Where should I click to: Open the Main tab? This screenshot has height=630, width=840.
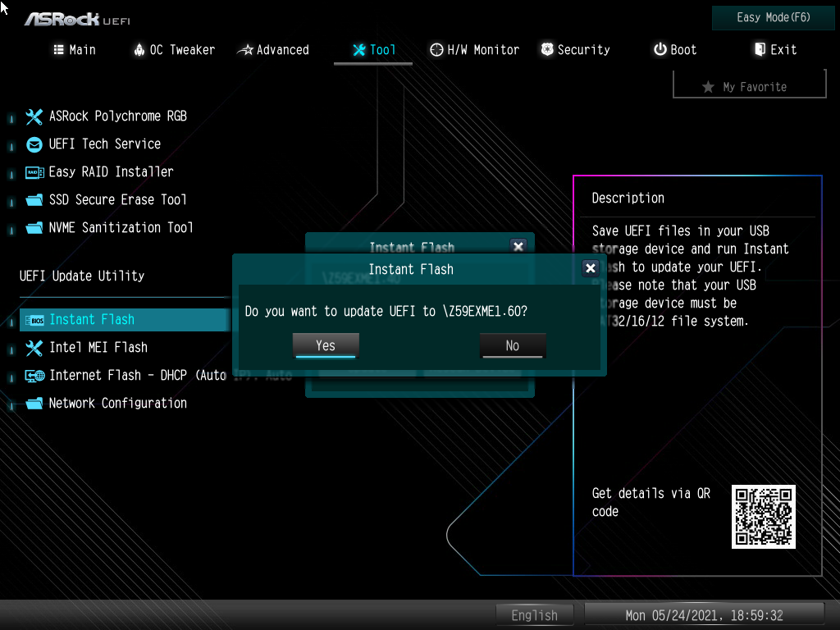[75, 50]
